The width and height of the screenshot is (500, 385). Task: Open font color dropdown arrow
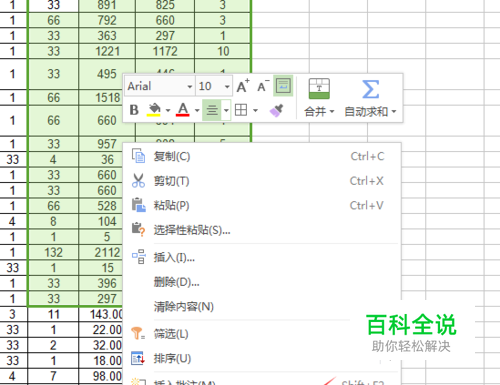197,110
